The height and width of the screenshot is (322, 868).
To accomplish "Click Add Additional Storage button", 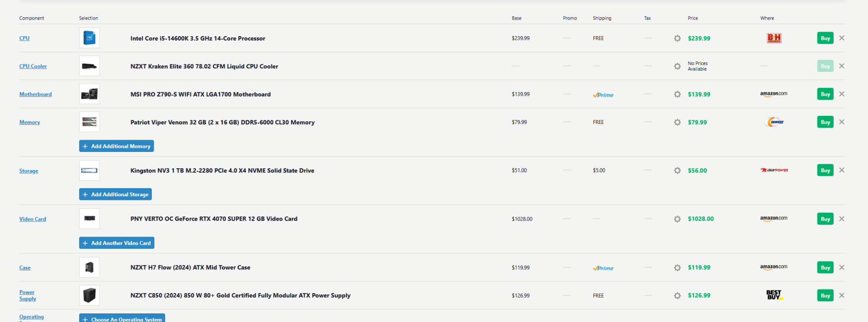I will pyautogui.click(x=115, y=194).
